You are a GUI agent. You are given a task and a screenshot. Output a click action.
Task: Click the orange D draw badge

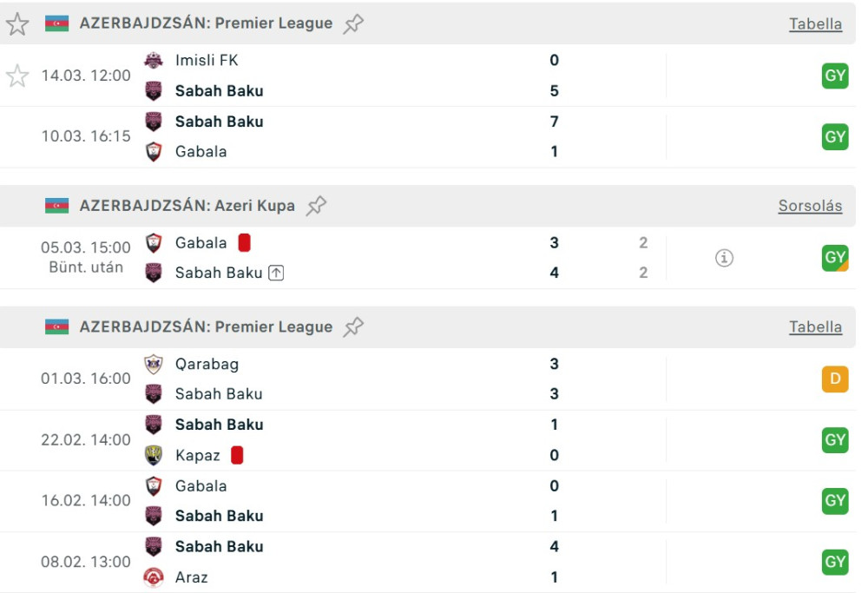[x=835, y=379]
